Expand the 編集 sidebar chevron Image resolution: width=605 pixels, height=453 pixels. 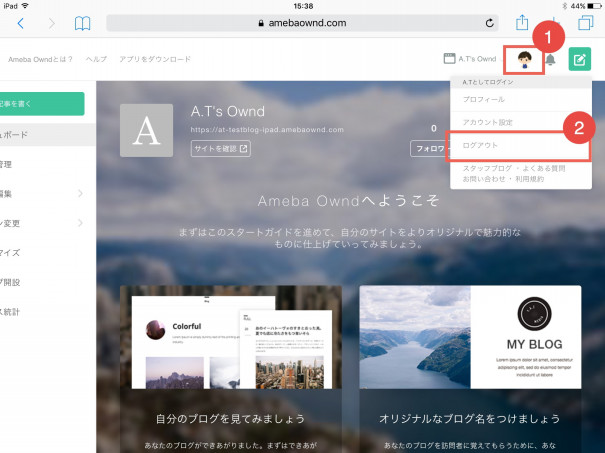click(x=81, y=194)
